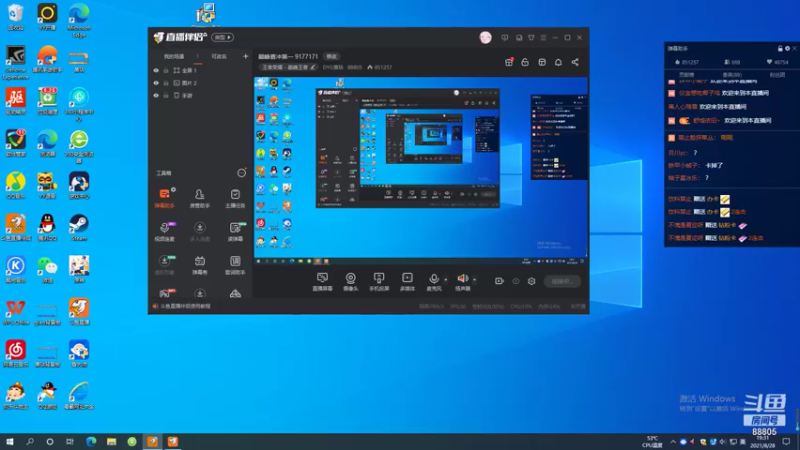The height and width of the screenshot is (450, 800).
Task: Switch to 贵宾(99) tab in 弹幕助手
Action: (732, 74)
